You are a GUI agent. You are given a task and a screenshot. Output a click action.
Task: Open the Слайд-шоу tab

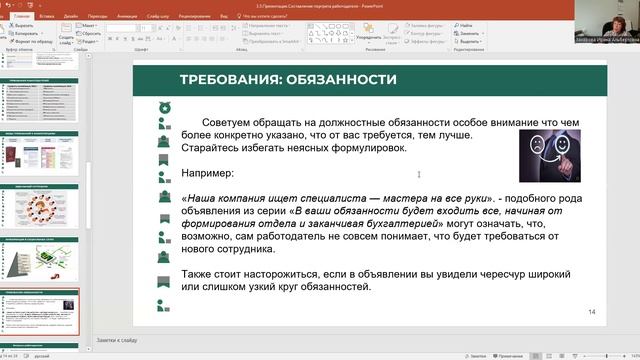click(158, 16)
